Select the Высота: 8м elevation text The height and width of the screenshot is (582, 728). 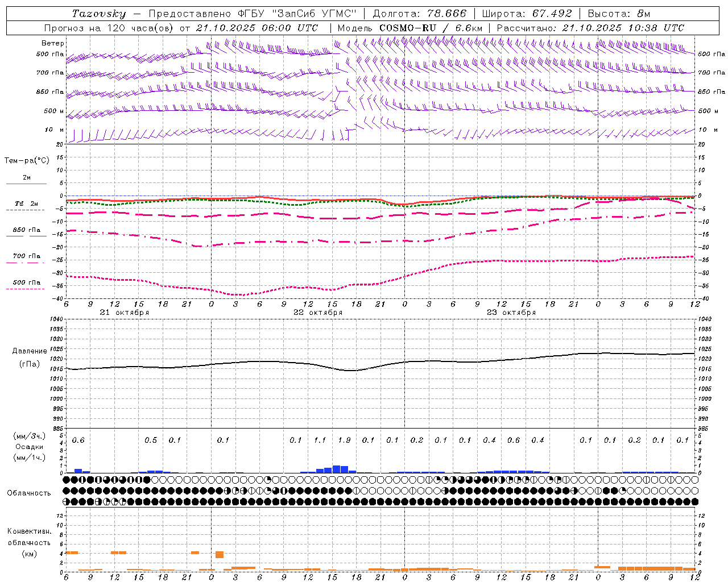point(619,14)
